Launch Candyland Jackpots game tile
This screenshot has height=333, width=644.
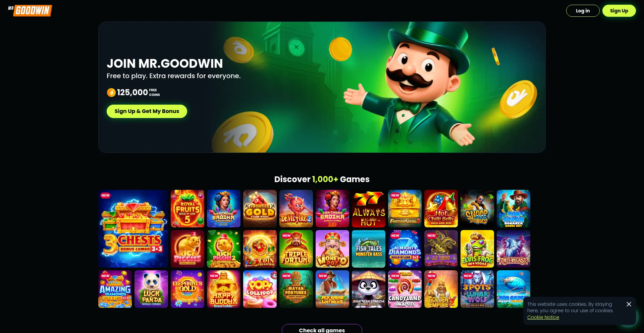(x=405, y=289)
